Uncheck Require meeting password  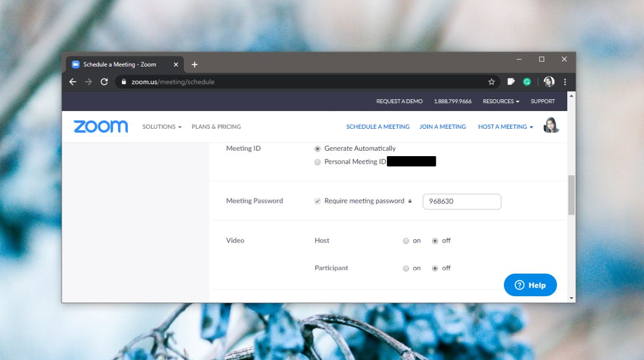[x=318, y=201]
